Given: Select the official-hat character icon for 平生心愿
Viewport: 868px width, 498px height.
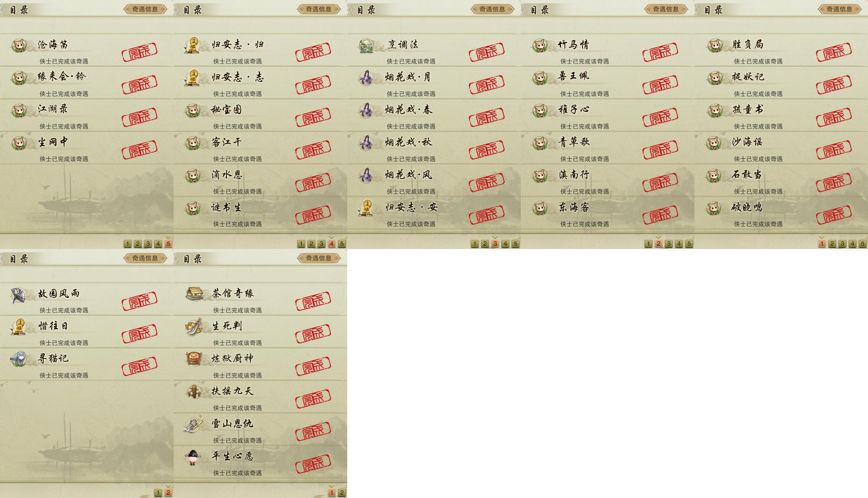Looking at the screenshot, I should [x=192, y=457].
